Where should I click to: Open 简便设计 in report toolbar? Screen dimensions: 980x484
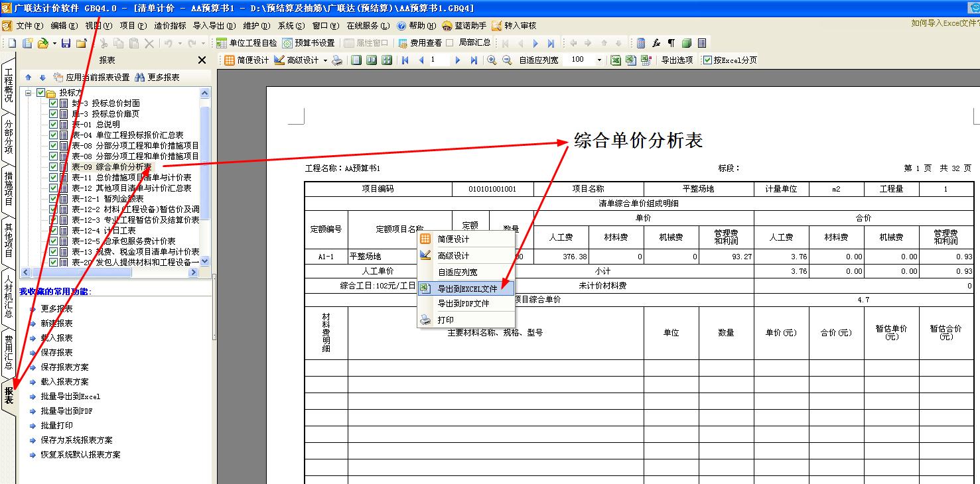tap(247, 60)
